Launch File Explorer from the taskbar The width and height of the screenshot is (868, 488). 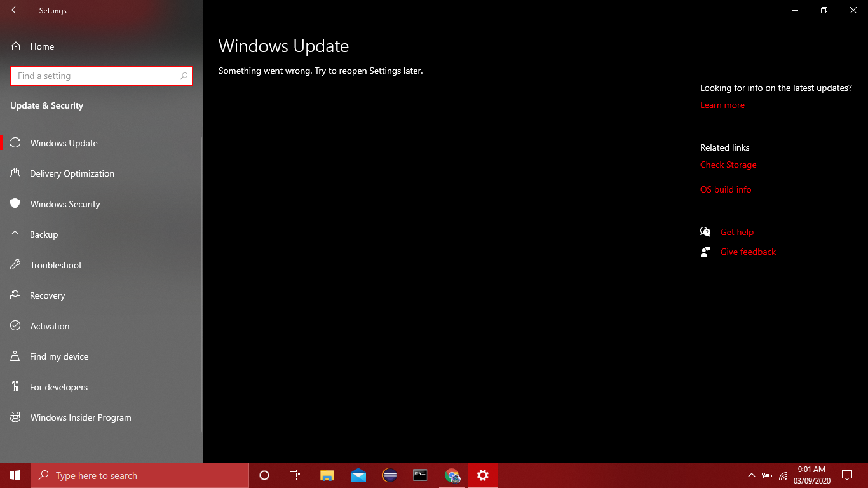click(327, 475)
